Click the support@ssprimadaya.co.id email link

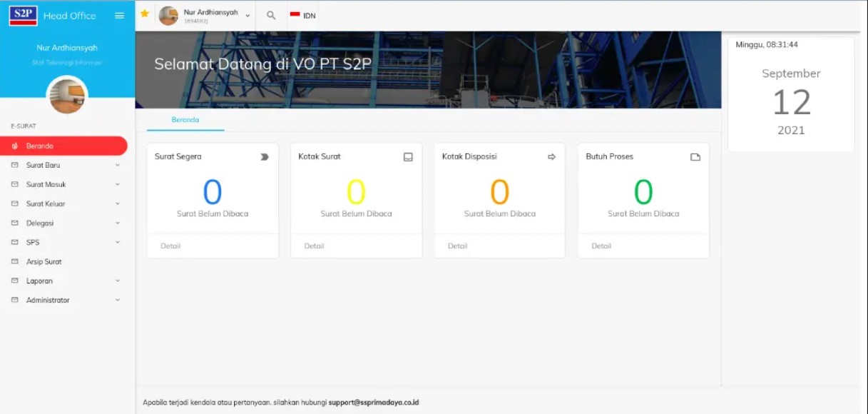point(374,403)
